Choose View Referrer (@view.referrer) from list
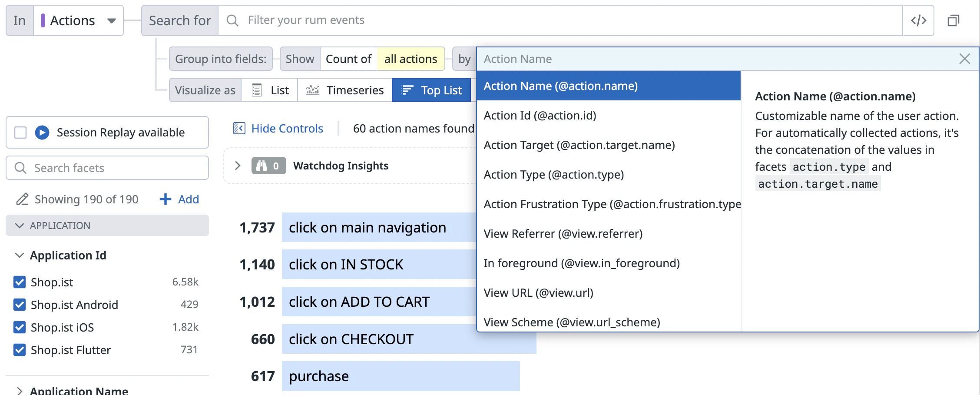Viewport: 980px width, 395px height. 563,234
